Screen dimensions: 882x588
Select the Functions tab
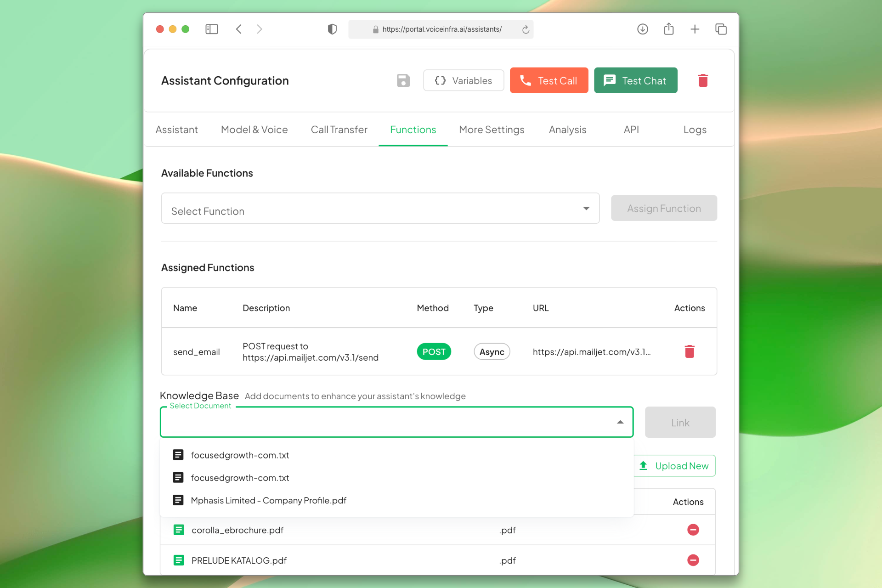click(x=413, y=130)
